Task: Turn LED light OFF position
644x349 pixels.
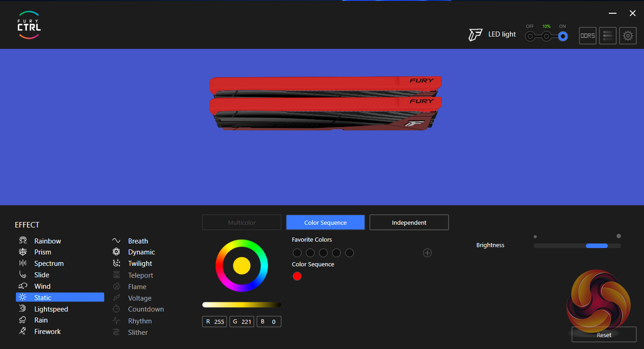Action: tap(530, 36)
